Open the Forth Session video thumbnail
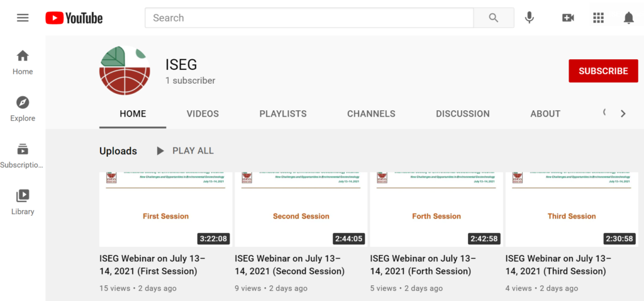 pos(436,209)
